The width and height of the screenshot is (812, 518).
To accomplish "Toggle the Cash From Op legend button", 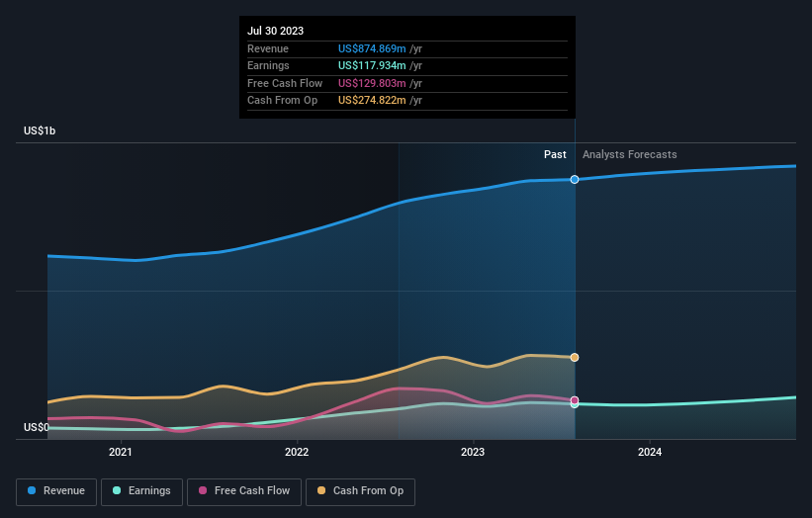I will [360, 491].
